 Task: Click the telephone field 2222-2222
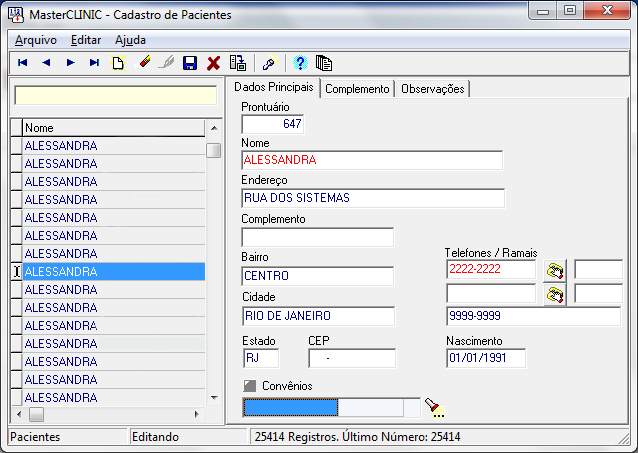[491, 269]
